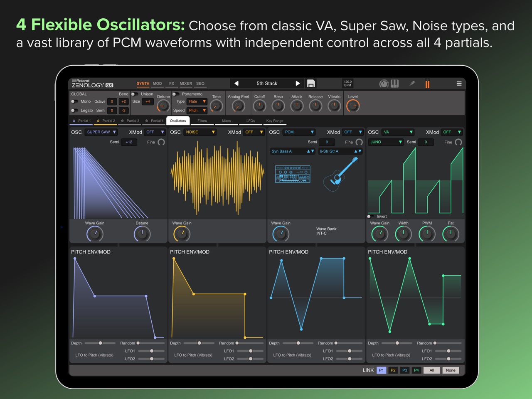Screen dimensions: 532x399
Task: Click the save preset floppy icon
Action: coord(310,84)
